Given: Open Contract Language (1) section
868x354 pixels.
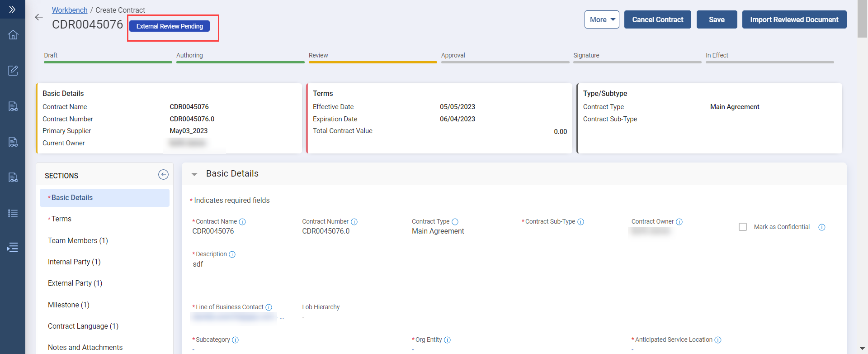Looking at the screenshot, I should click(83, 326).
